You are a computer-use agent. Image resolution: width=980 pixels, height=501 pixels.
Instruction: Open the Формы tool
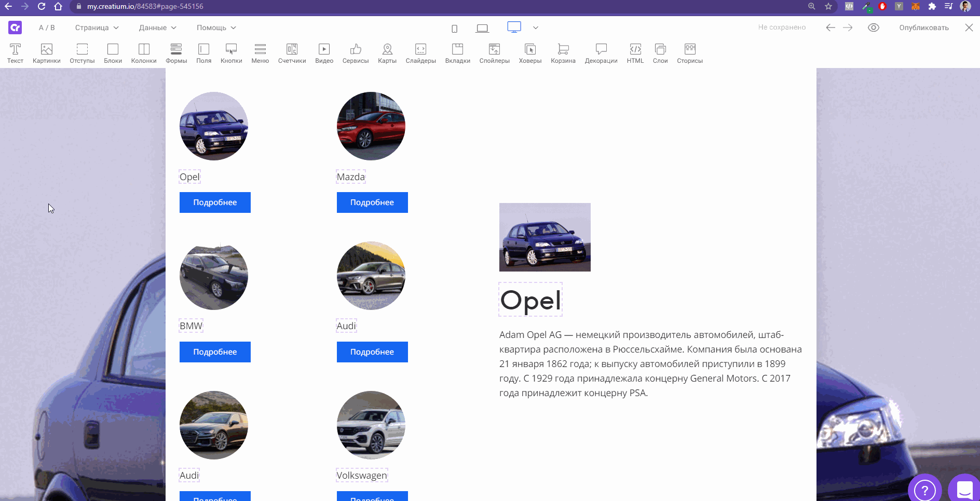(x=176, y=53)
